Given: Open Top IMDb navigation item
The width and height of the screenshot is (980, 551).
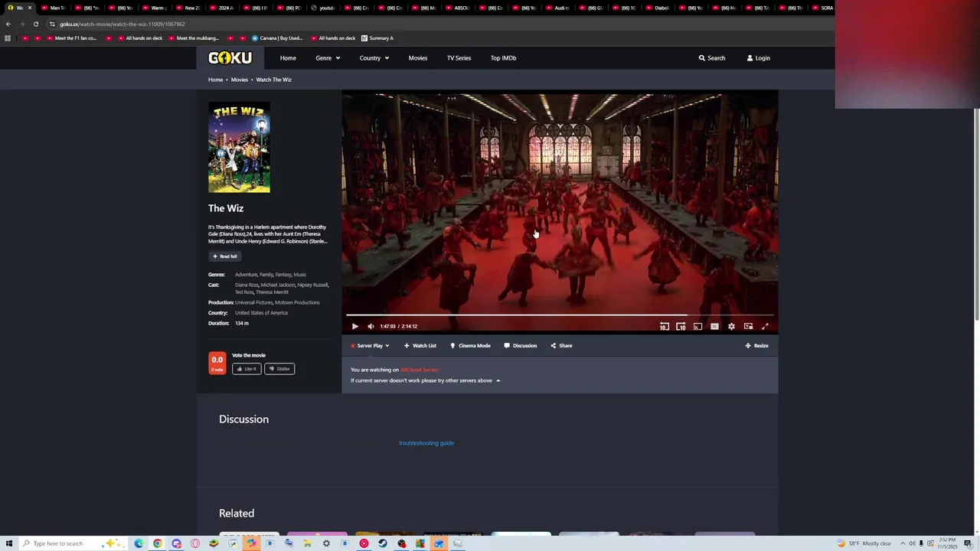Looking at the screenshot, I should pos(503,57).
